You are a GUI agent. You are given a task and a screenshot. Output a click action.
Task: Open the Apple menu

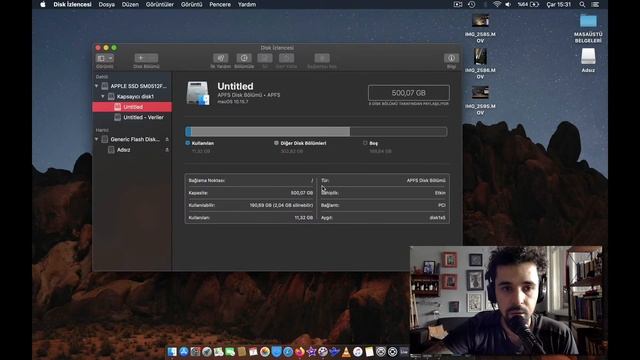coord(43,4)
